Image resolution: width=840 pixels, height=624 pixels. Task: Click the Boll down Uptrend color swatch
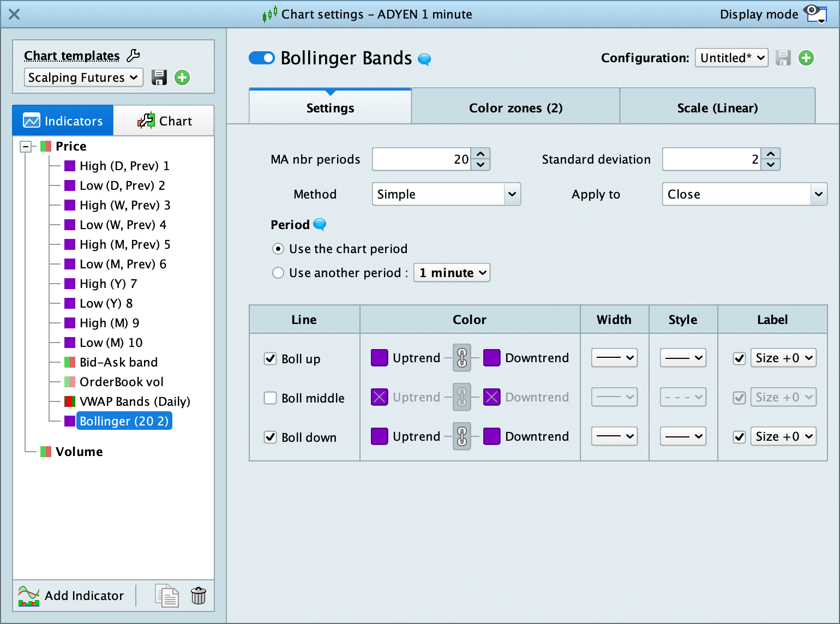click(379, 436)
